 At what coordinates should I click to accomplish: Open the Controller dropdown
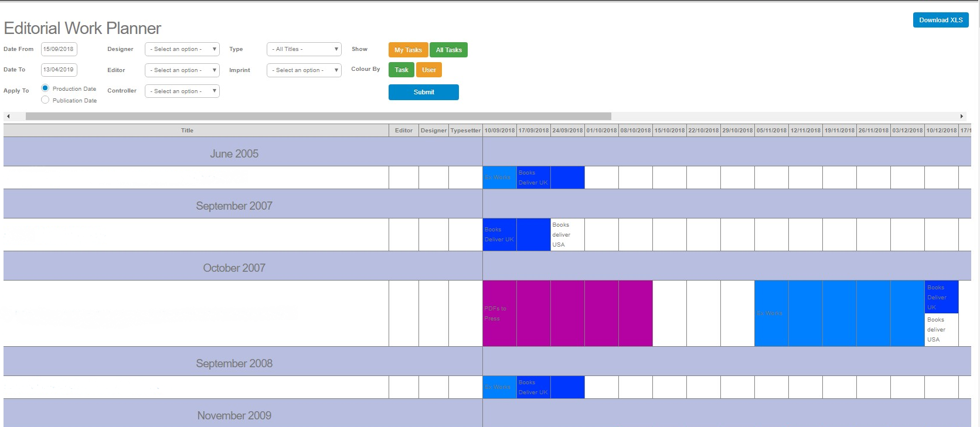pos(182,91)
